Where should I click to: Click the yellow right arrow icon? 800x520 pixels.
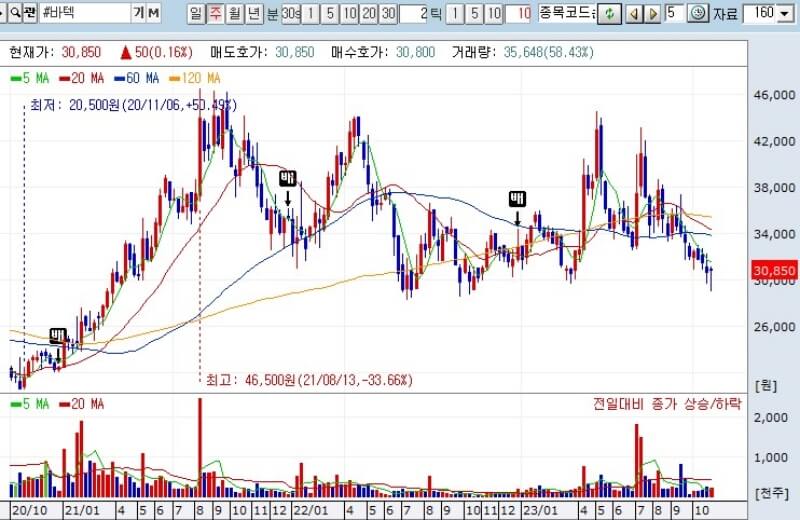[x=653, y=13]
